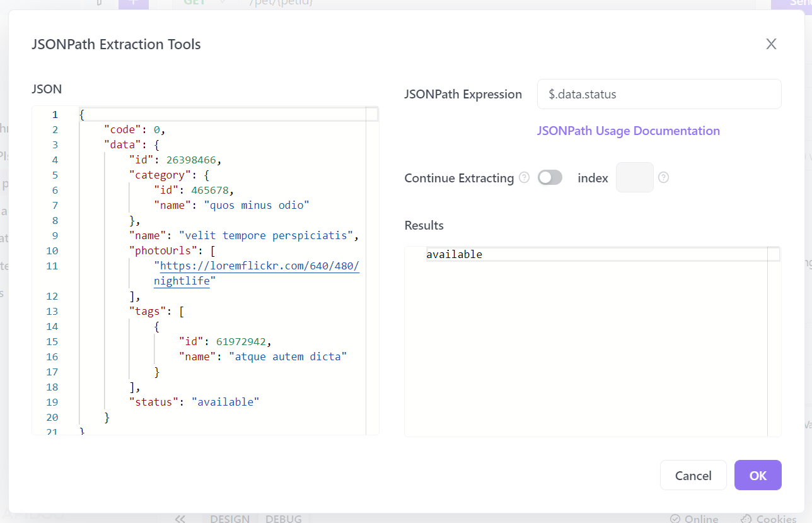Click the JSON heading above the editor
The width and height of the screenshot is (812, 523).
tap(47, 89)
